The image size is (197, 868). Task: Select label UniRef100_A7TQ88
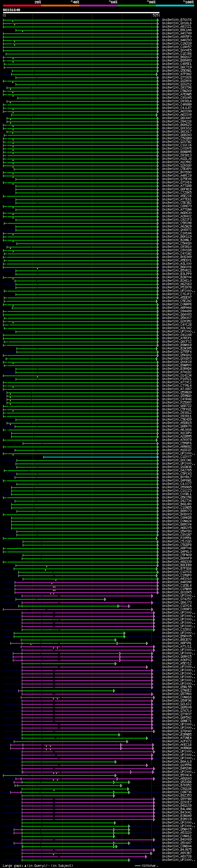point(177,186)
